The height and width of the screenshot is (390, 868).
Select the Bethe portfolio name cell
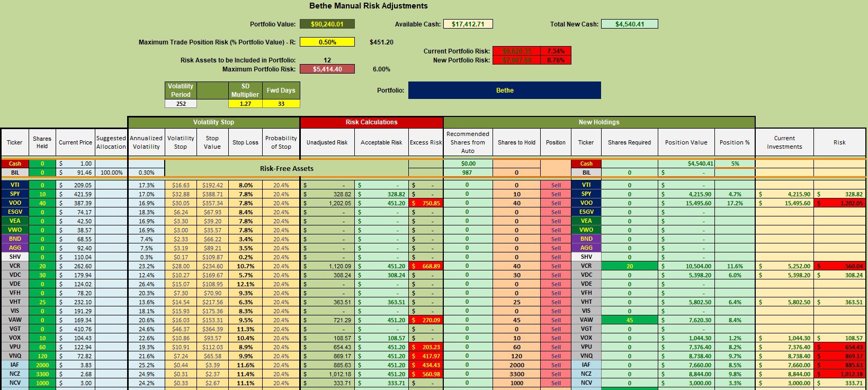[x=504, y=90]
